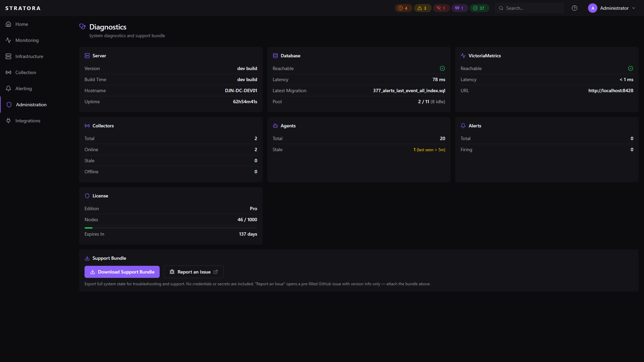Screen dimensions: 644x362
Task: Select Collection in the sidebar
Action: click(x=37, y=72)
